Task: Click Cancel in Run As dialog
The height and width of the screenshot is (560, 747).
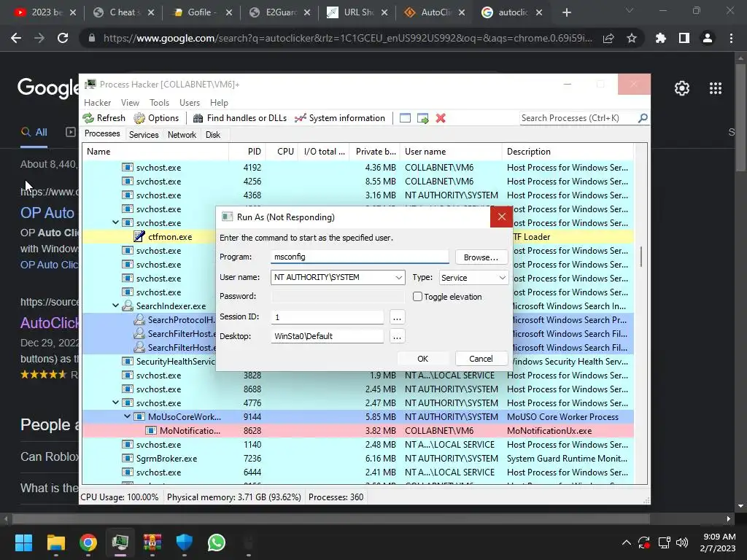Action: coord(481,359)
